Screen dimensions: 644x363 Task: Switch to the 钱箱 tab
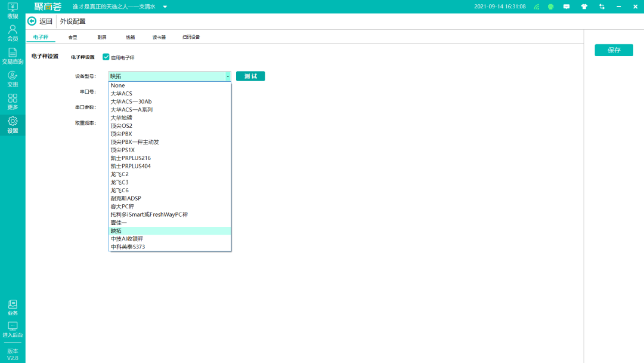click(x=131, y=36)
